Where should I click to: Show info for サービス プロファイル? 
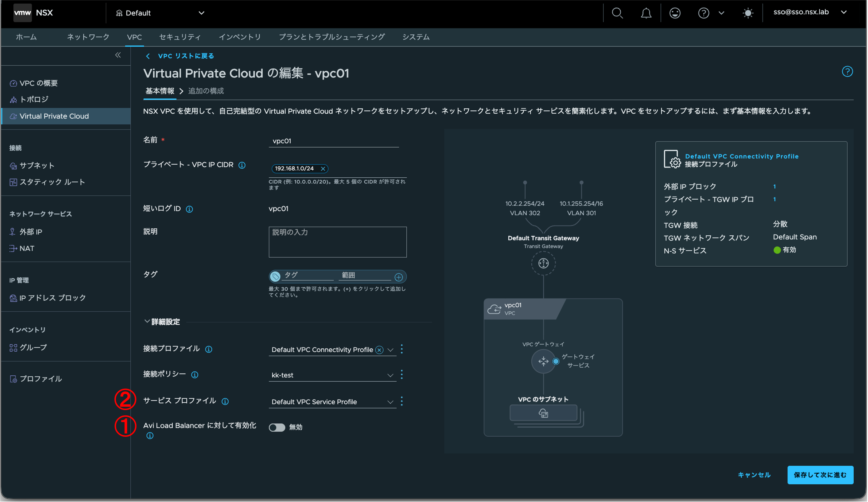[225, 401]
